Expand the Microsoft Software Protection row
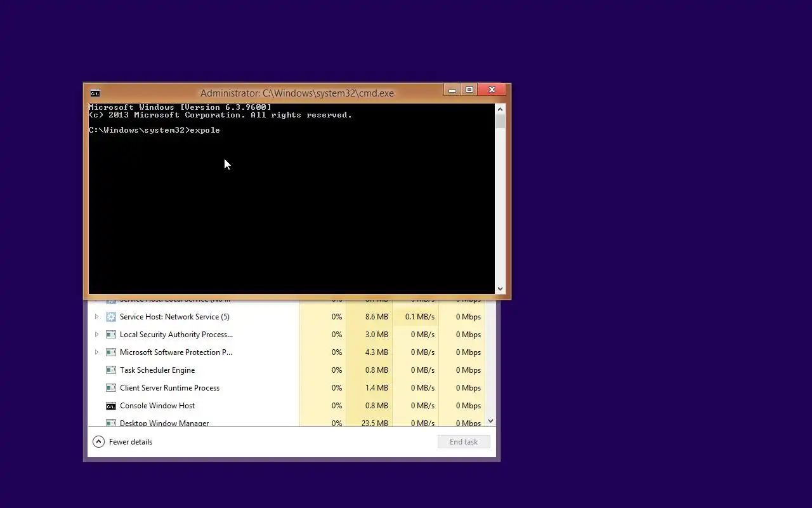This screenshot has width=812, height=508. pos(96,352)
